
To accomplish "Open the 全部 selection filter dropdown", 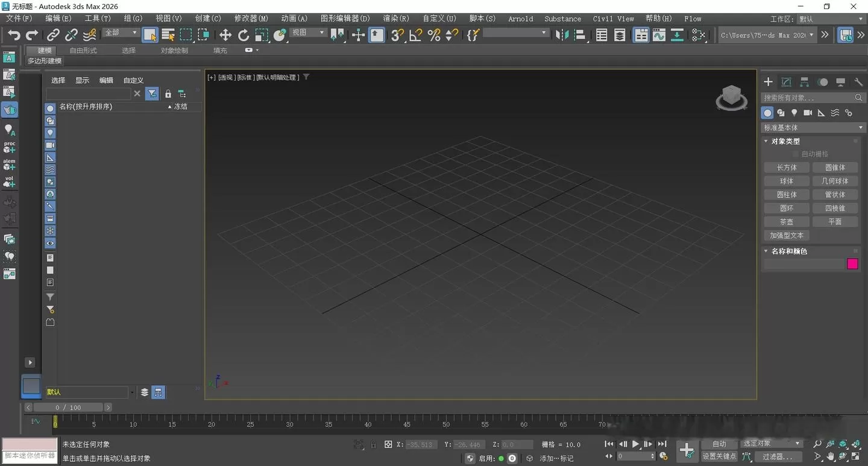I will click(x=121, y=33).
